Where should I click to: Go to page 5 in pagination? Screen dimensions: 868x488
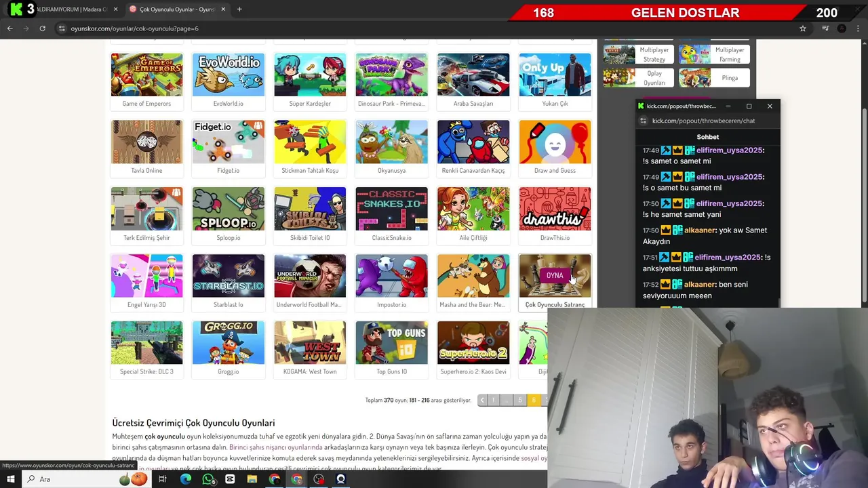pyautogui.click(x=520, y=400)
